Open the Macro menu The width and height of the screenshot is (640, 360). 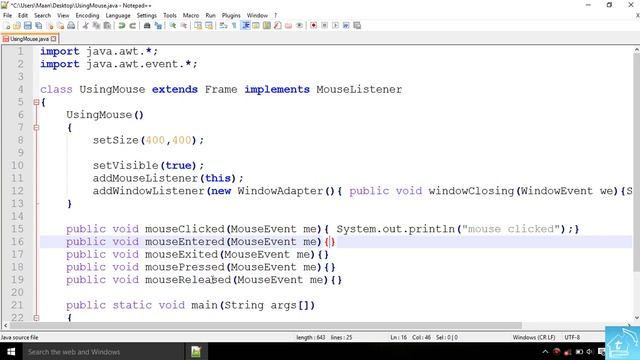pyautogui.click(x=191, y=15)
